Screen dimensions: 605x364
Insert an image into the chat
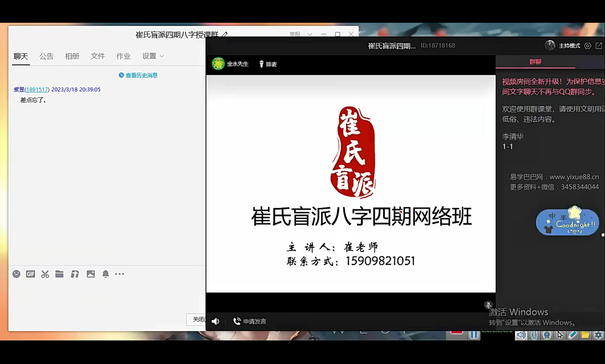[x=90, y=274]
